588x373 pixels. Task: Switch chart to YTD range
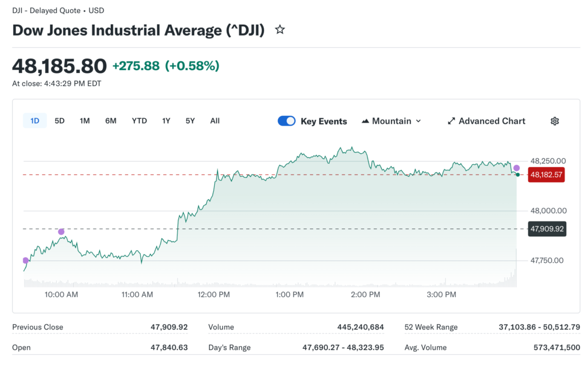click(139, 121)
